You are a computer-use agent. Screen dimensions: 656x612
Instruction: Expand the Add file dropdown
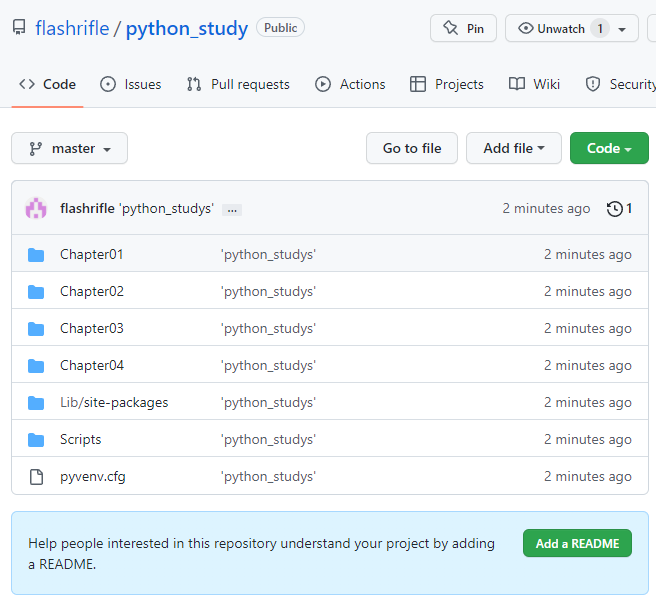point(514,149)
